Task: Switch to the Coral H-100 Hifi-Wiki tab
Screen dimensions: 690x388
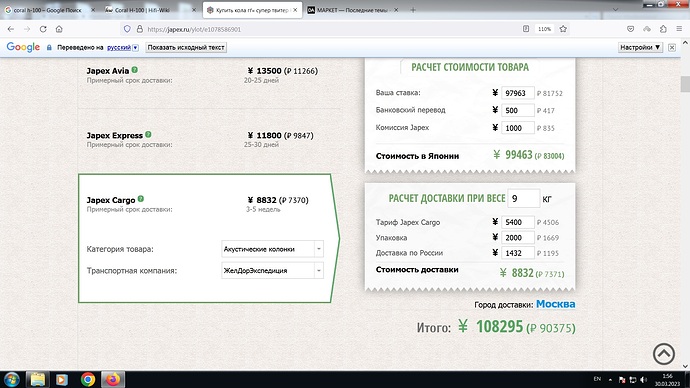Action: click(150, 10)
